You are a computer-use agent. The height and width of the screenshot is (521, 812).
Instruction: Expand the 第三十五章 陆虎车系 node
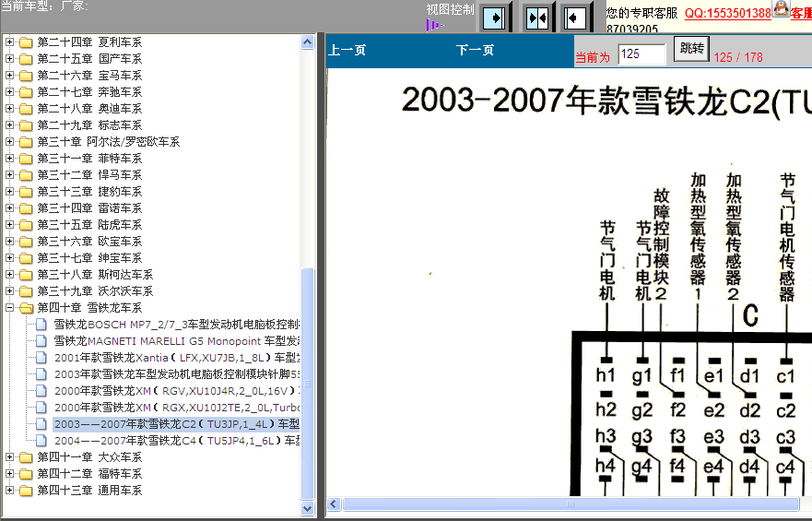point(9,224)
